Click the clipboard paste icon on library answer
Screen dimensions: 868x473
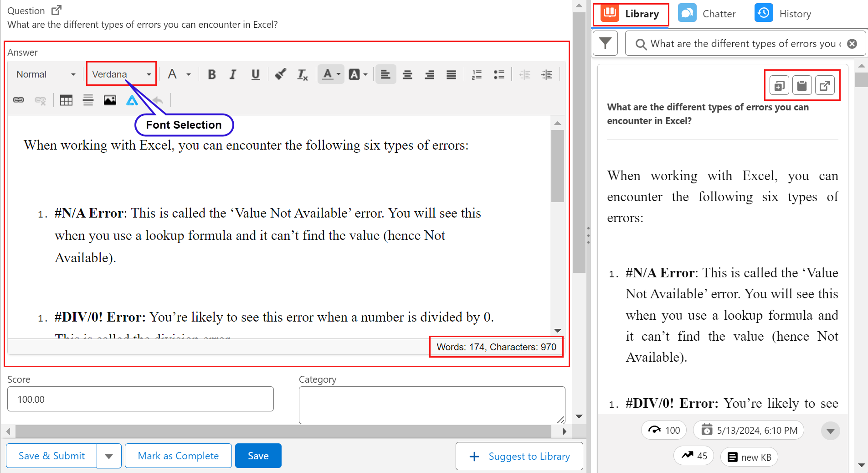(802, 86)
